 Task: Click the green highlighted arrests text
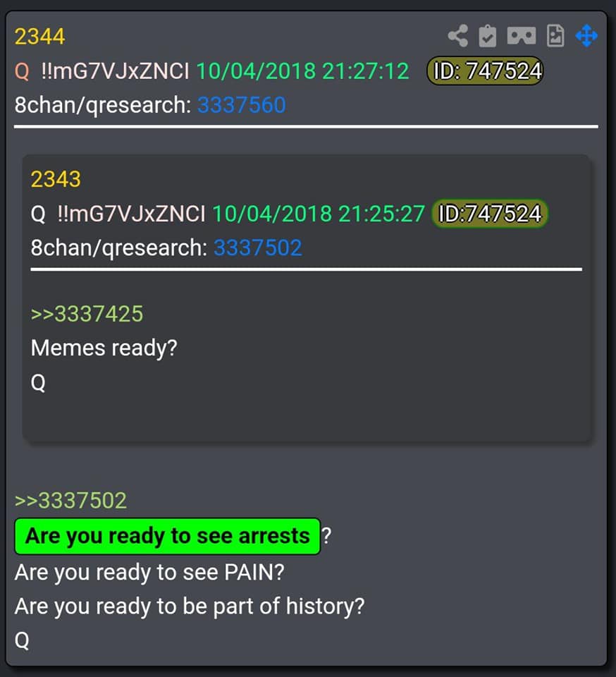click(x=167, y=536)
